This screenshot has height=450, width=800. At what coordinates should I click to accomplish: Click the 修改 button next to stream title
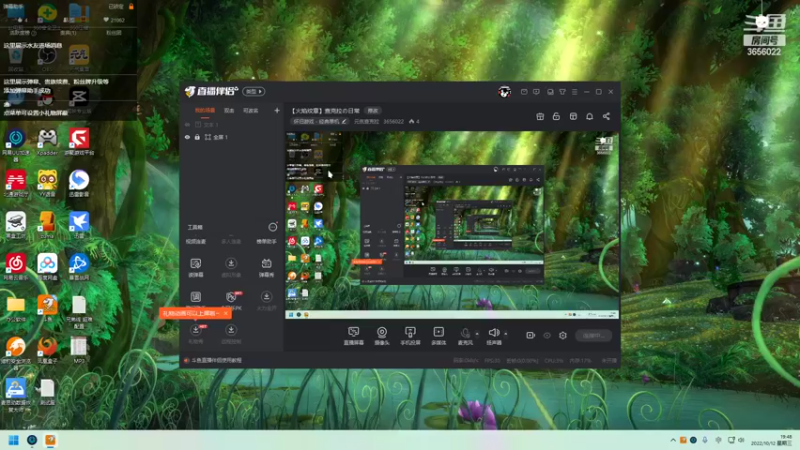pyautogui.click(x=373, y=111)
